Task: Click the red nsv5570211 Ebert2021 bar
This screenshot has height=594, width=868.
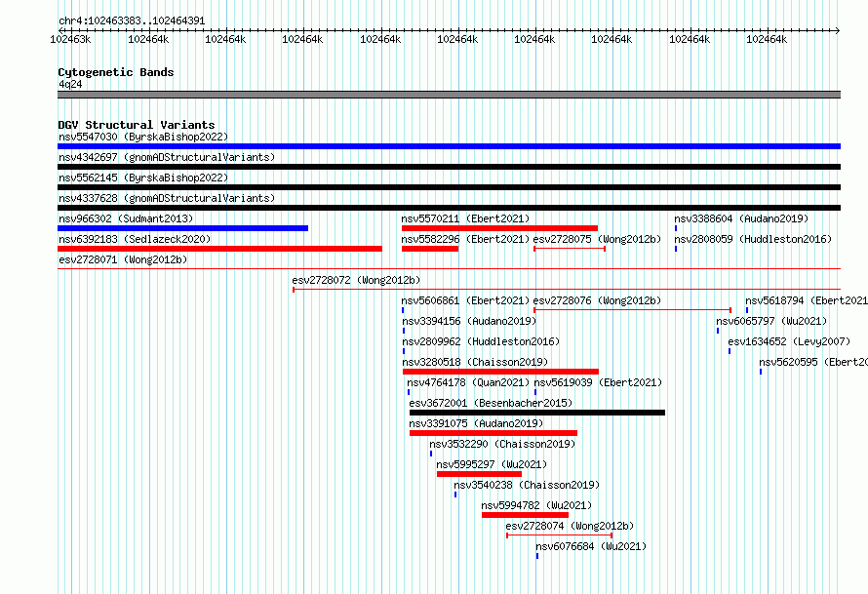Action: coord(500,228)
